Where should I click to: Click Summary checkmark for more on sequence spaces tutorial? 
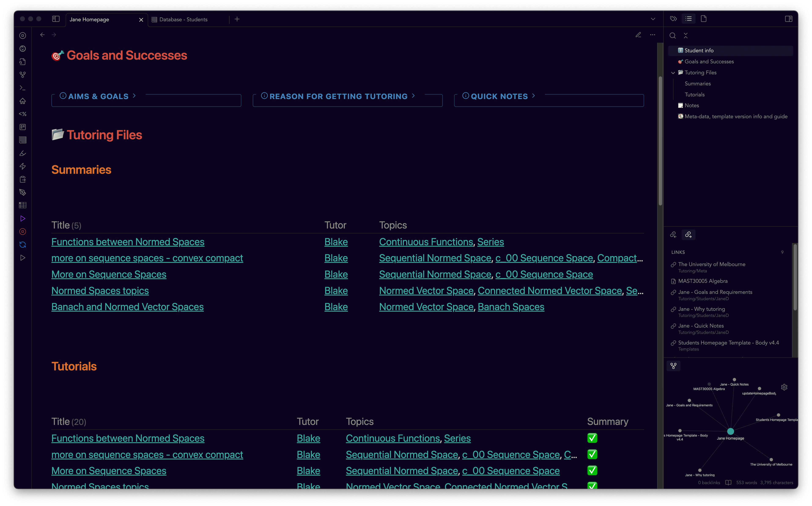[x=592, y=454]
